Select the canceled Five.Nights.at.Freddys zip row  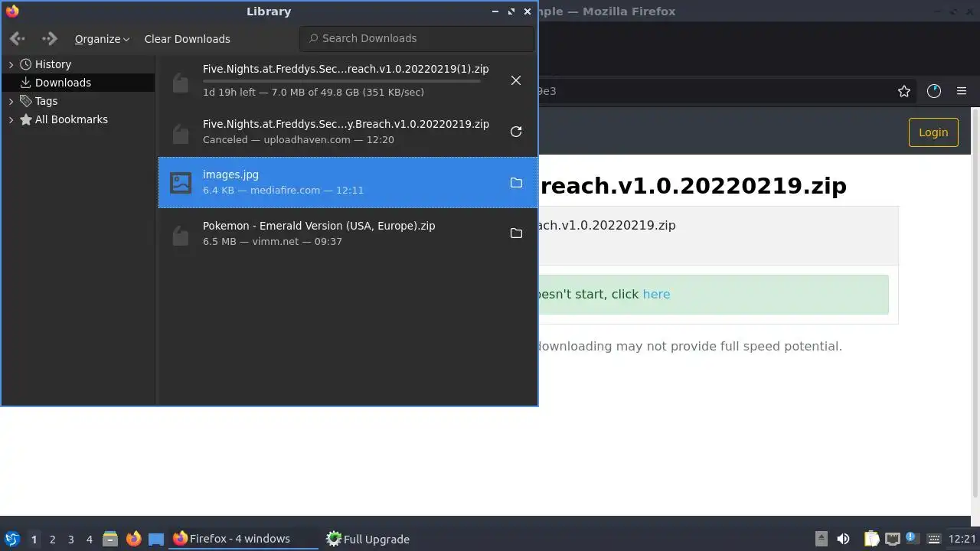pyautogui.click(x=347, y=132)
